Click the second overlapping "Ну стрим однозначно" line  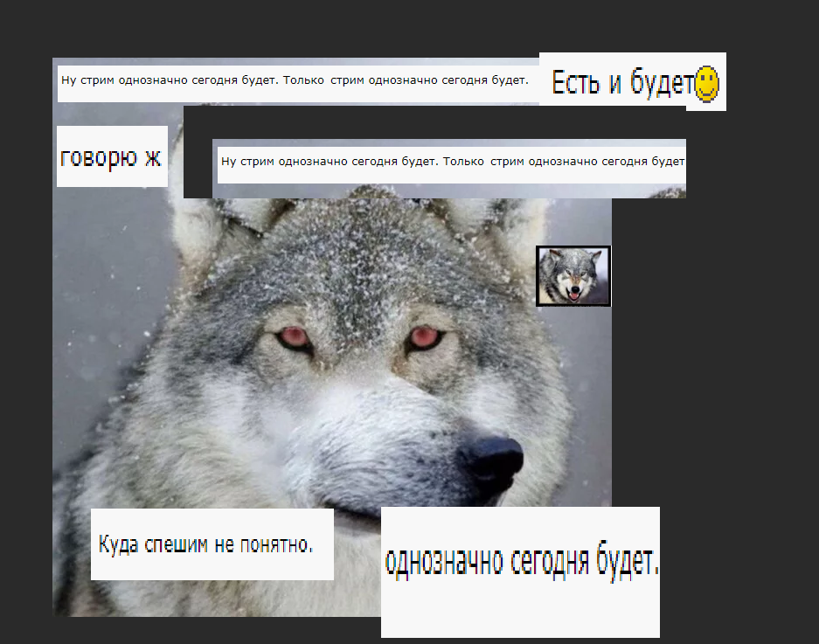click(x=453, y=162)
